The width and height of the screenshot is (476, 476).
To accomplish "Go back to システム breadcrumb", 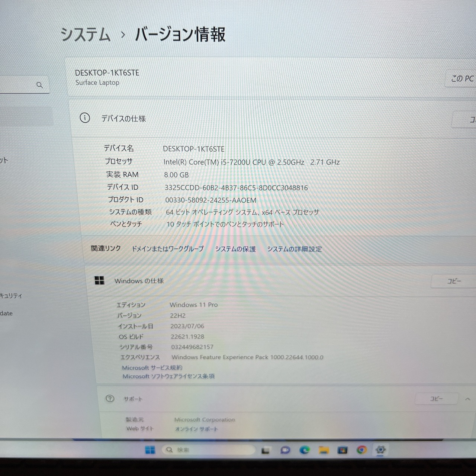I will click(86, 35).
